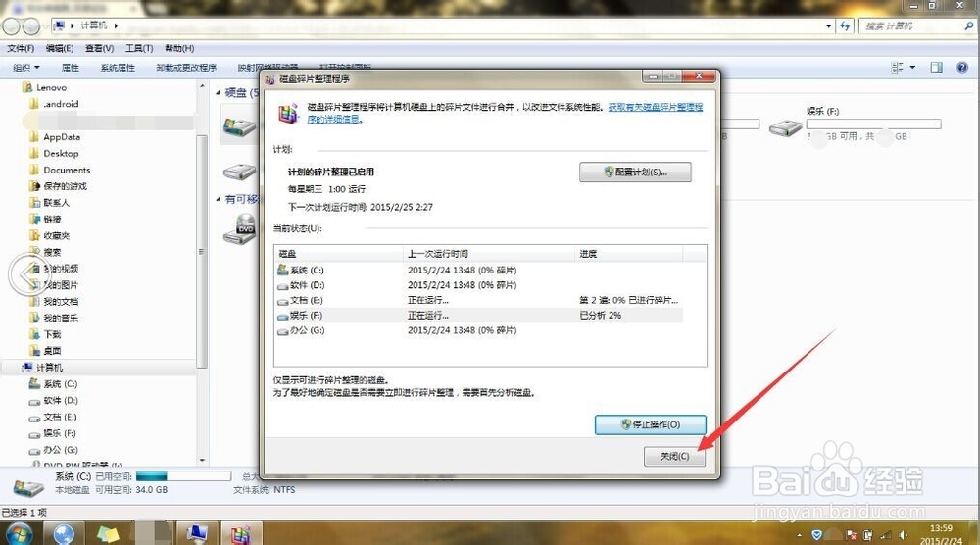Click the blue help icon in Explorer
This screenshot has height=545, width=980.
tap(962, 67)
